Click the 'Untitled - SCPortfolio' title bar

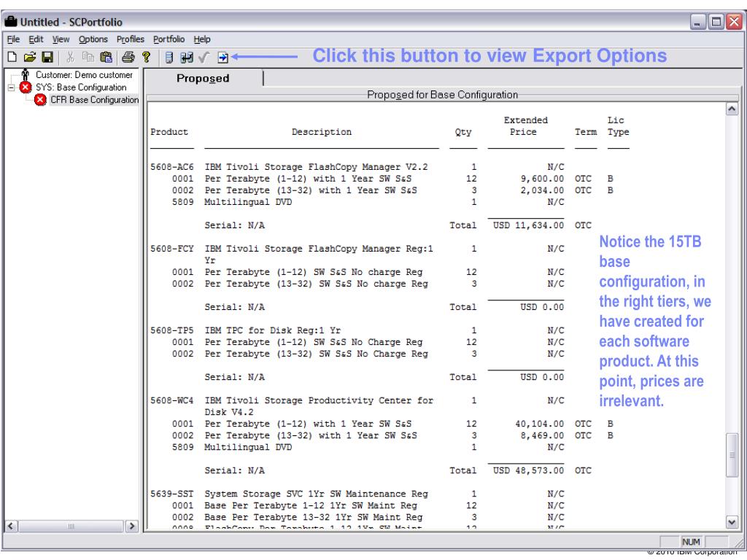click(373, 21)
